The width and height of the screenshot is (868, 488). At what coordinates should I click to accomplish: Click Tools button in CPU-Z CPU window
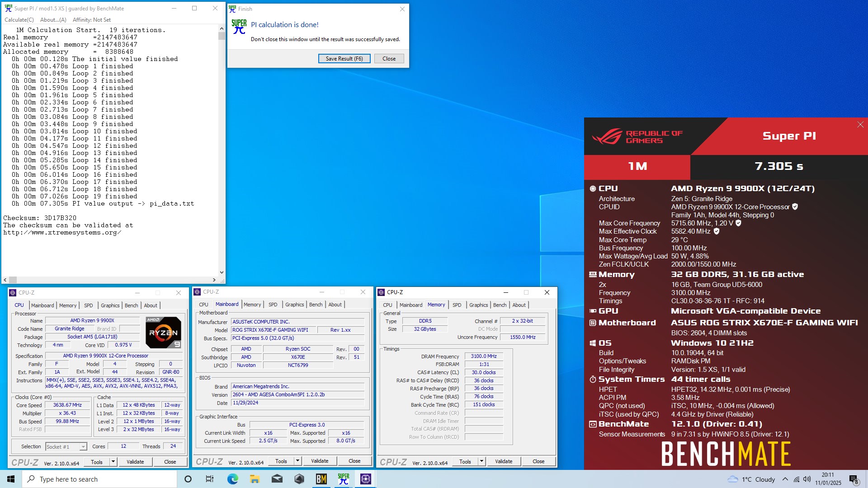tap(97, 462)
